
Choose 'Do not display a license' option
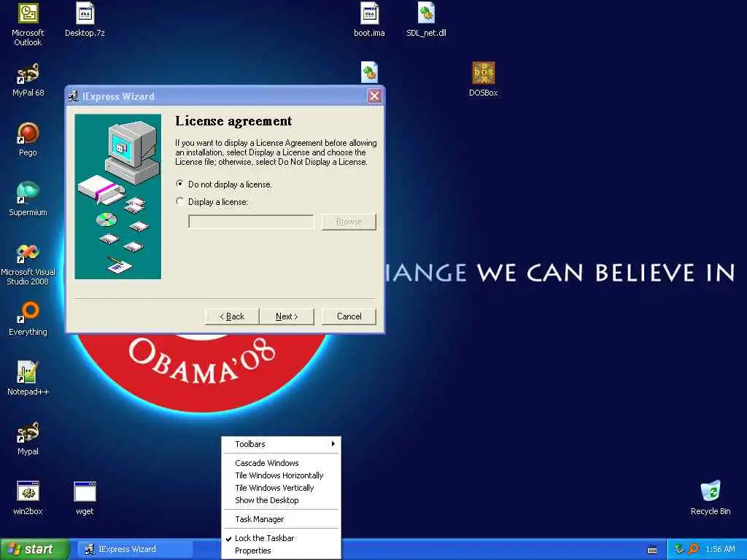[224, 184]
